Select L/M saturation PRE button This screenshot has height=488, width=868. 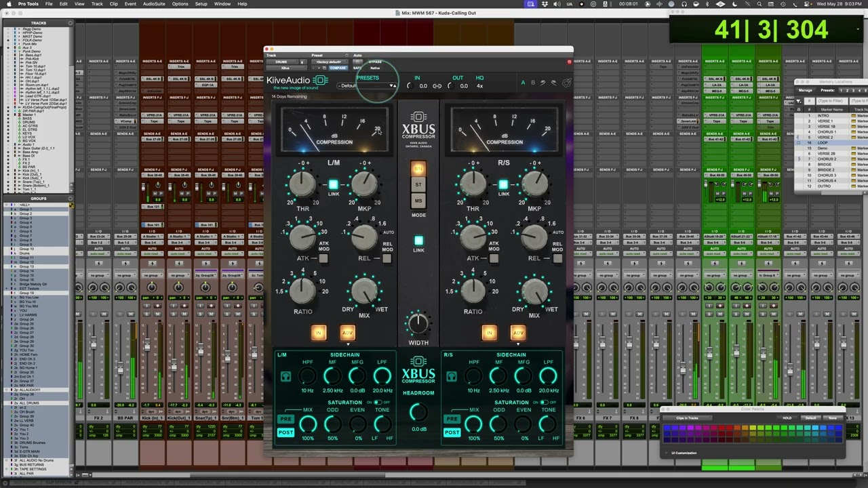point(285,419)
